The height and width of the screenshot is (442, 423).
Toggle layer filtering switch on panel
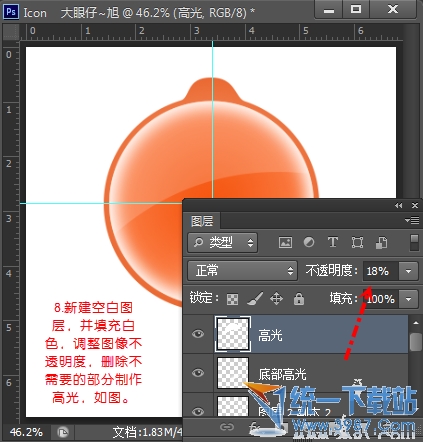(414, 242)
